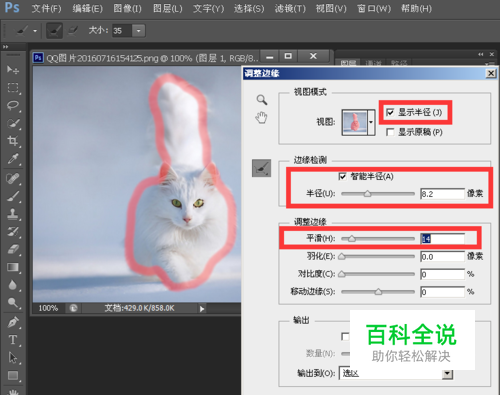Maximize the document window
This screenshot has height=395, width=500.
click(x=289, y=56)
